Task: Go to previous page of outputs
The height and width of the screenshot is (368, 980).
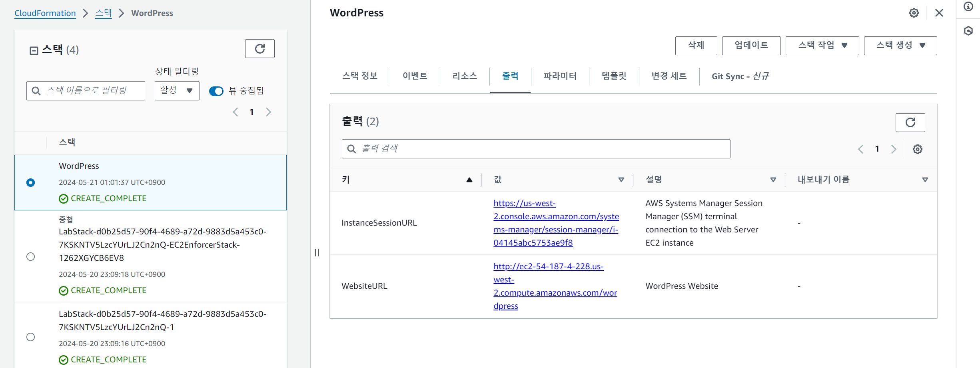Action: (860, 149)
